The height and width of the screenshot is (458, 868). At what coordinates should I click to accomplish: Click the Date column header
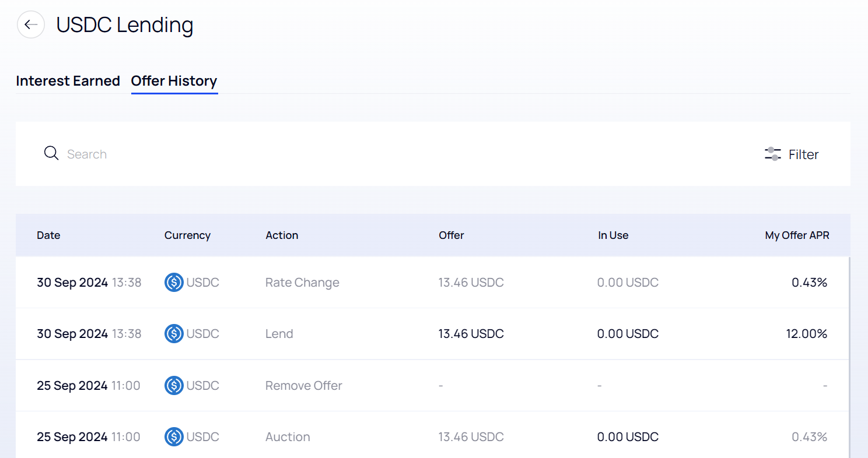pos(48,235)
